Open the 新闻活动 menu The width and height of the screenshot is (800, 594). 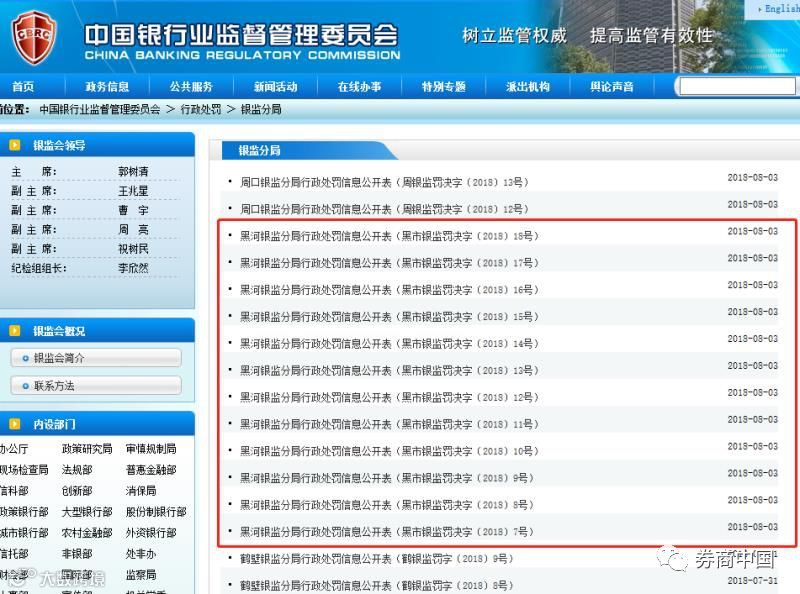pos(276,87)
